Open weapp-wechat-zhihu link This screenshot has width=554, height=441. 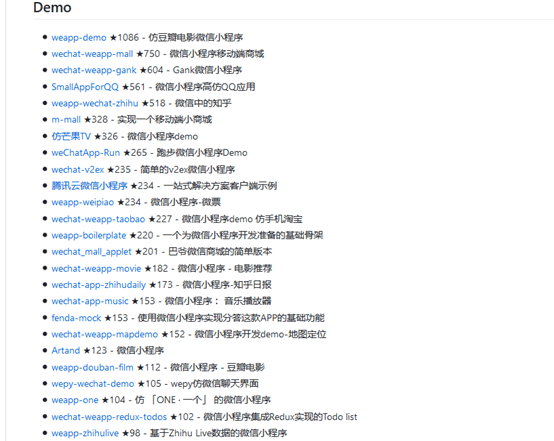(95, 103)
